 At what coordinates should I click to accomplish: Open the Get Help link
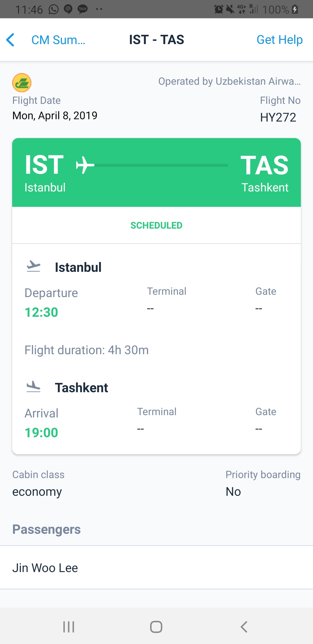pyautogui.click(x=279, y=40)
